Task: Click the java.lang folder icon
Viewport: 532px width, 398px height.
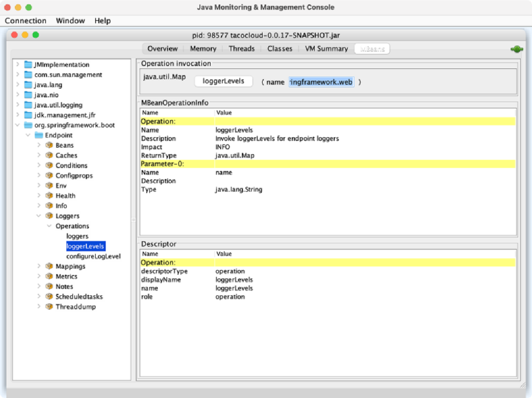Action: click(x=28, y=85)
